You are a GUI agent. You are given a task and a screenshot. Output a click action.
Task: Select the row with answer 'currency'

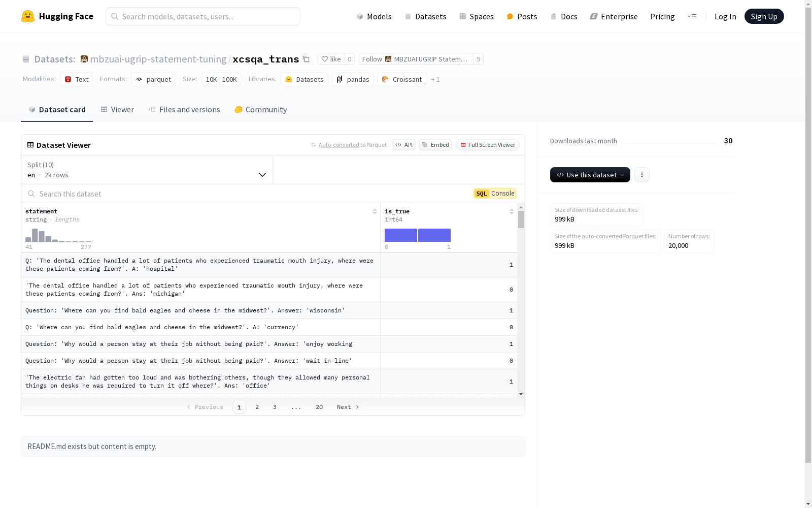click(269, 327)
